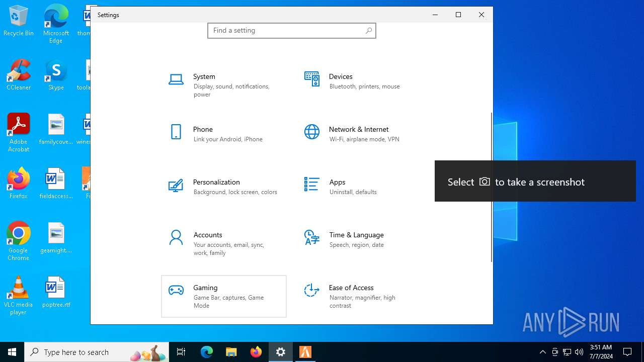Select the Gaming controller icon
Viewport: 644px width, 362px height.
pyautogui.click(x=176, y=290)
